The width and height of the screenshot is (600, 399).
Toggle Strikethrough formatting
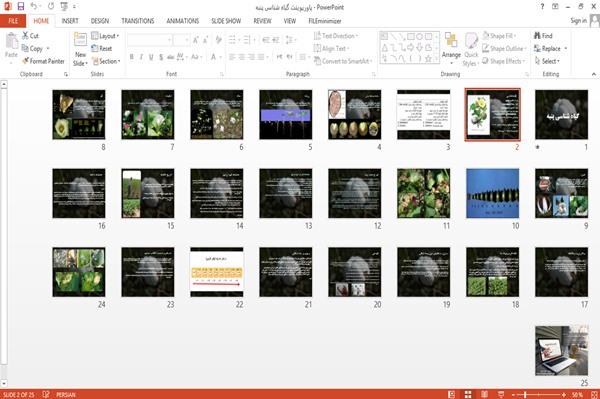tap(171, 57)
